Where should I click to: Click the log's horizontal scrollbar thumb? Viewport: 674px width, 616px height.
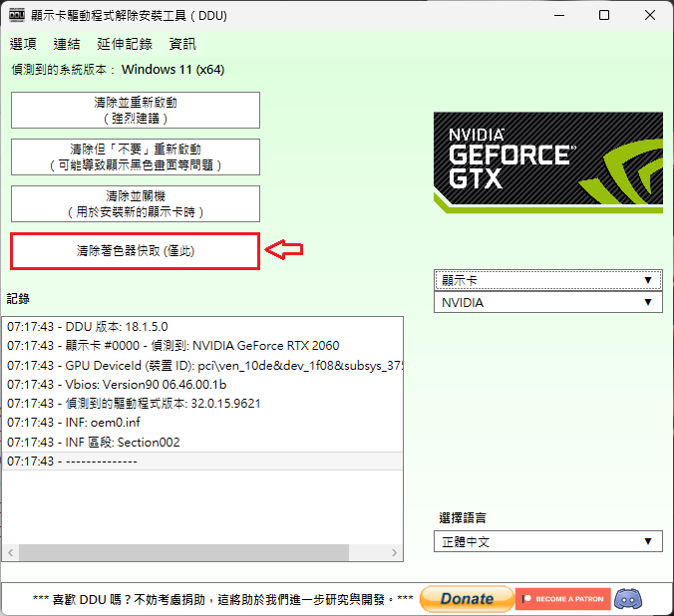[184, 552]
